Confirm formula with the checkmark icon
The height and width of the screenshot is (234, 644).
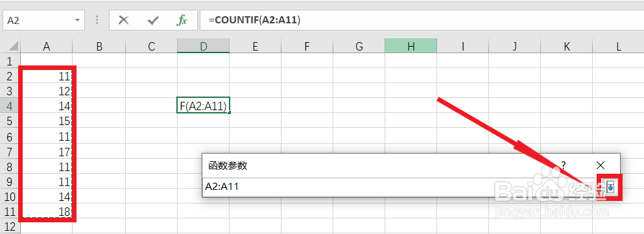[x=153, y=20]
